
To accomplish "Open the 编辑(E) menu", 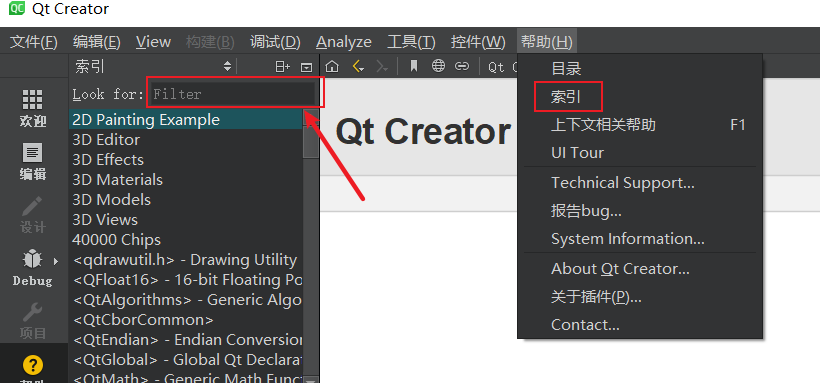I will (97, 42).
